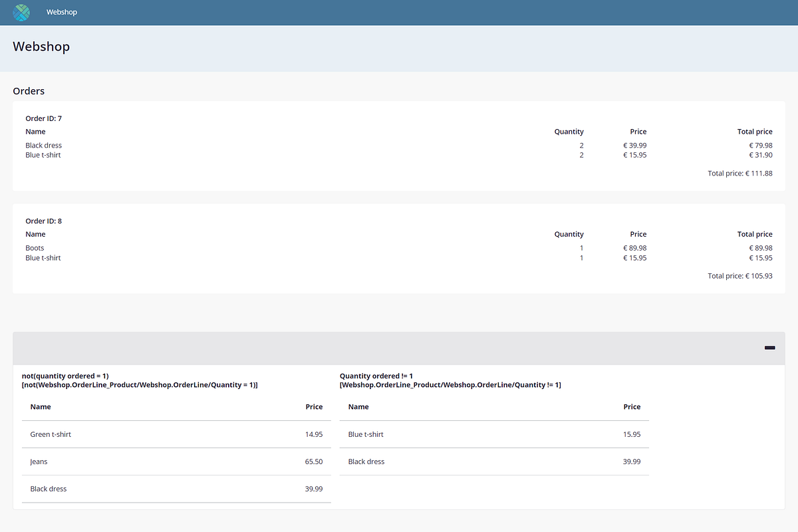798x532 pixels.
Task: Click Black dress in the right product list
Action: coord(366,461)
